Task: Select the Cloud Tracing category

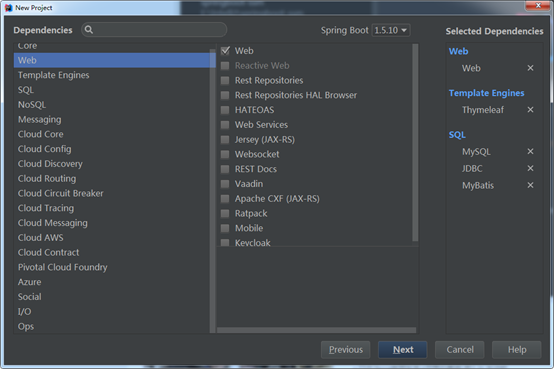Action: 113,208
